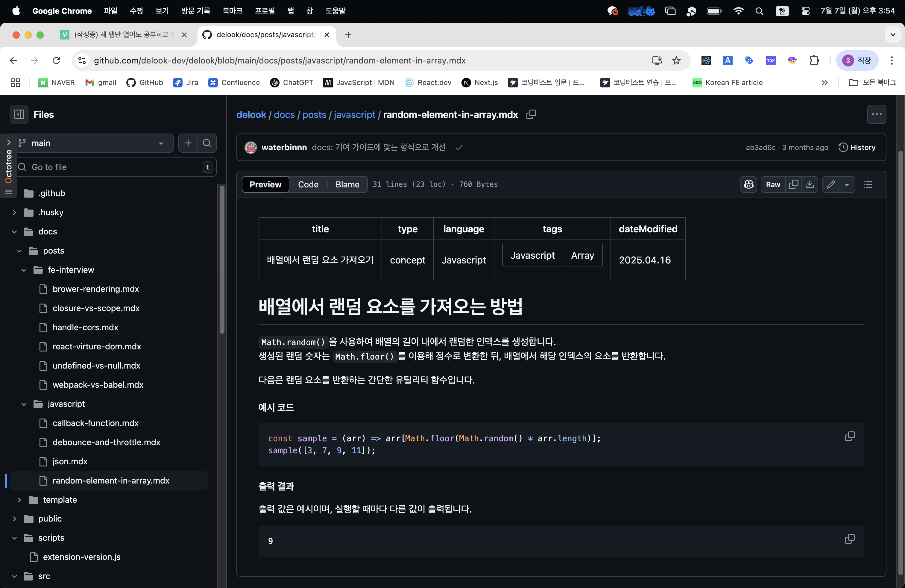The height and width of the screenshot is (588, 905).
Task: Open the main branch dropdown
Action: tap(91, 143)
